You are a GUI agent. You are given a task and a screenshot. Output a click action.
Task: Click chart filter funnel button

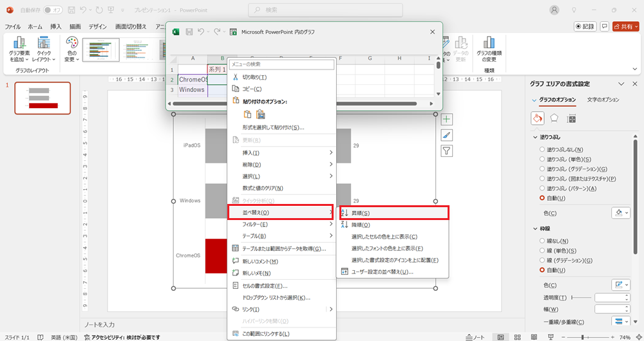(x=446, y=151)
